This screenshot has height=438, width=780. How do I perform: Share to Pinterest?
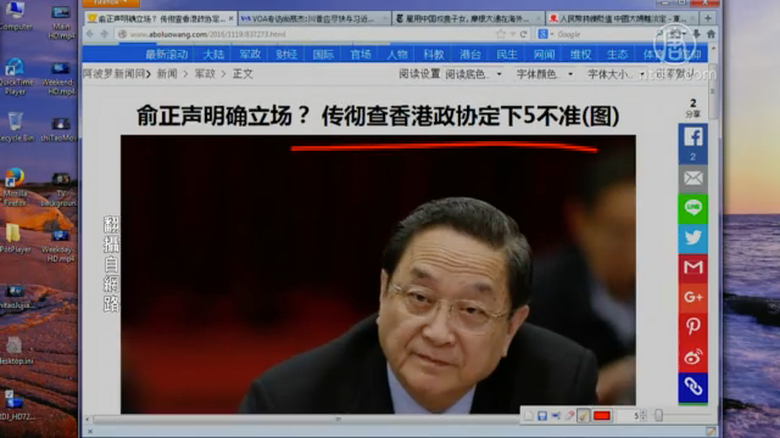tap(692, 326)
